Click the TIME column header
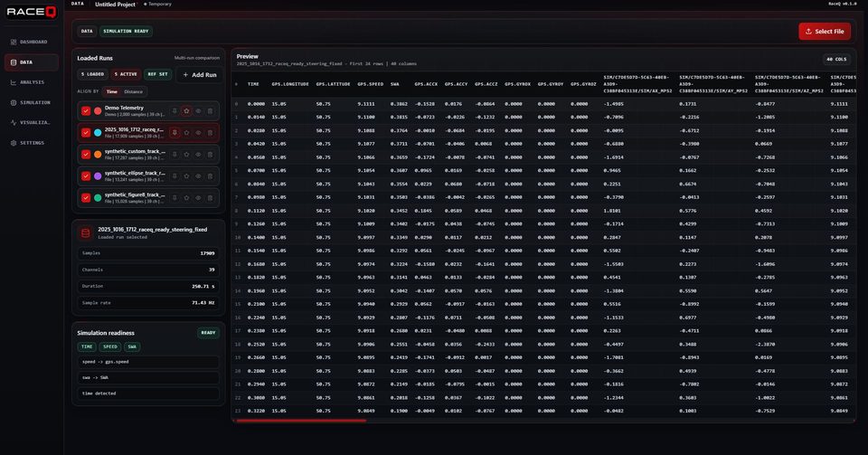The image size is (868, 455). click(253, 84)
